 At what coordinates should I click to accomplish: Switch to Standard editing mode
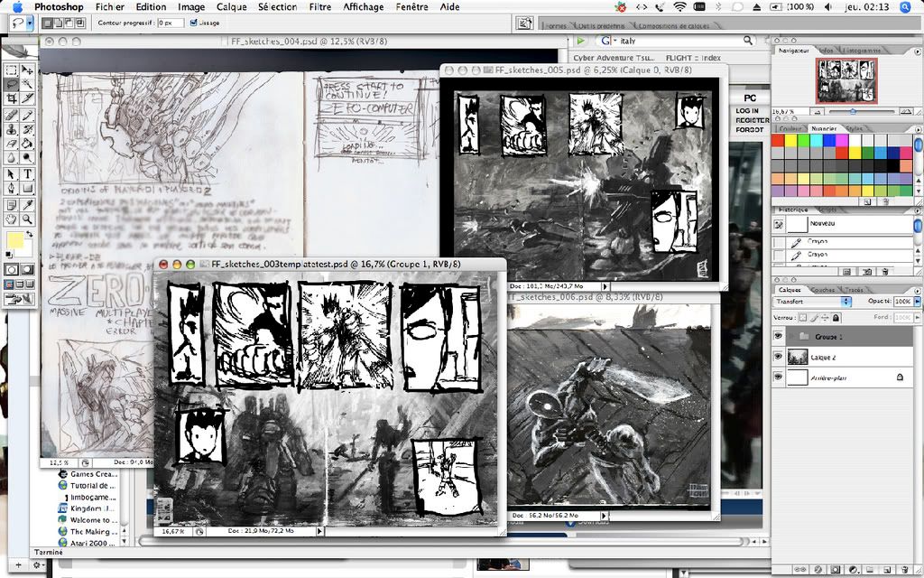click(x=11, y=269)
